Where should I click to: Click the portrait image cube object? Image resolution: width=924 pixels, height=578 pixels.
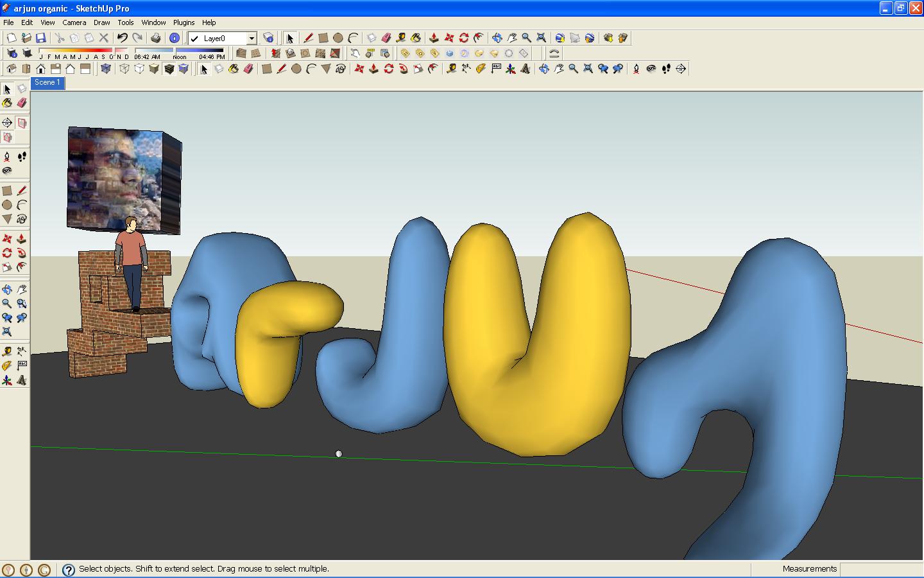(124, 180)
